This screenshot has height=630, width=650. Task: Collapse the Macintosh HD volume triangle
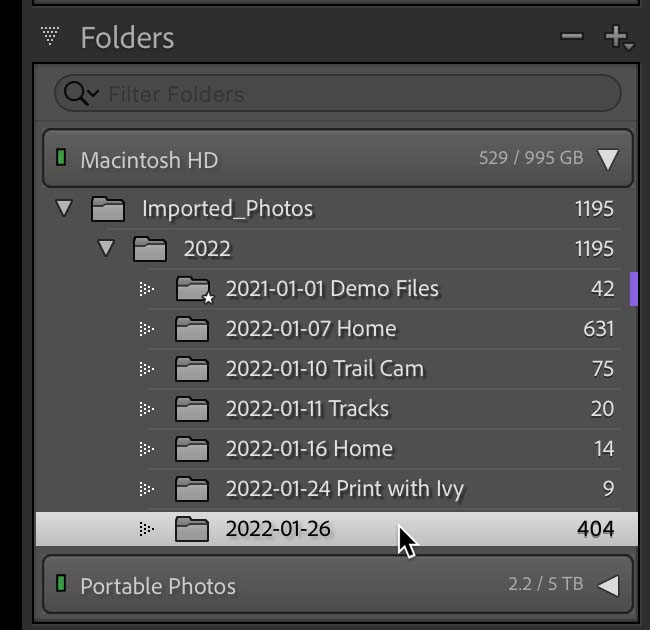click(x=607, y=159)
